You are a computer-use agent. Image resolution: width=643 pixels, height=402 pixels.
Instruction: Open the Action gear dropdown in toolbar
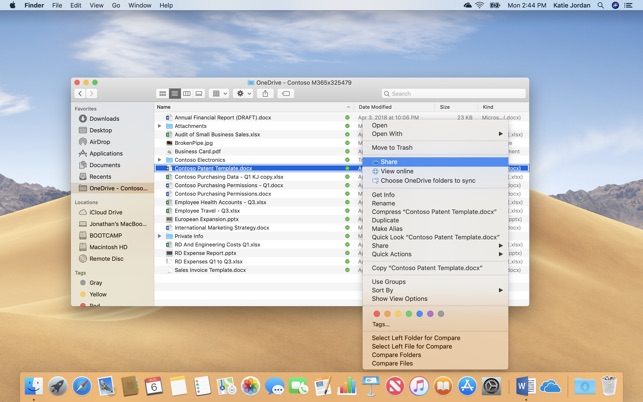click(243, 94)
